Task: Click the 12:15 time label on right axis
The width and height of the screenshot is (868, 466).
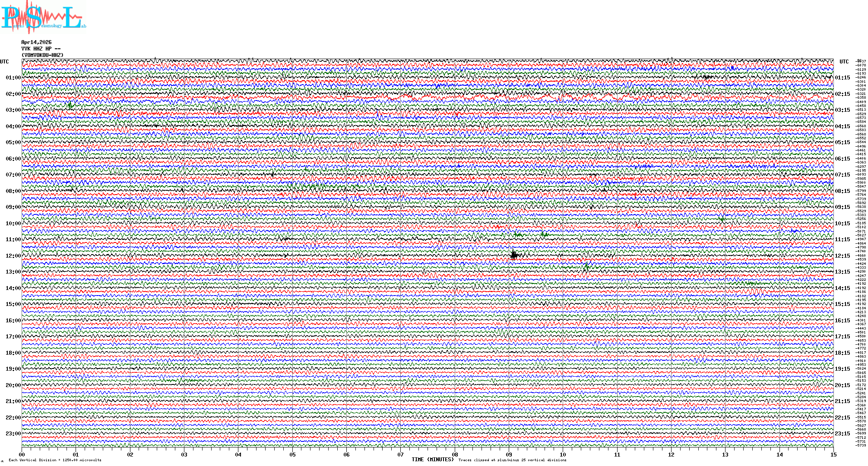Action: tap(842, 256)
